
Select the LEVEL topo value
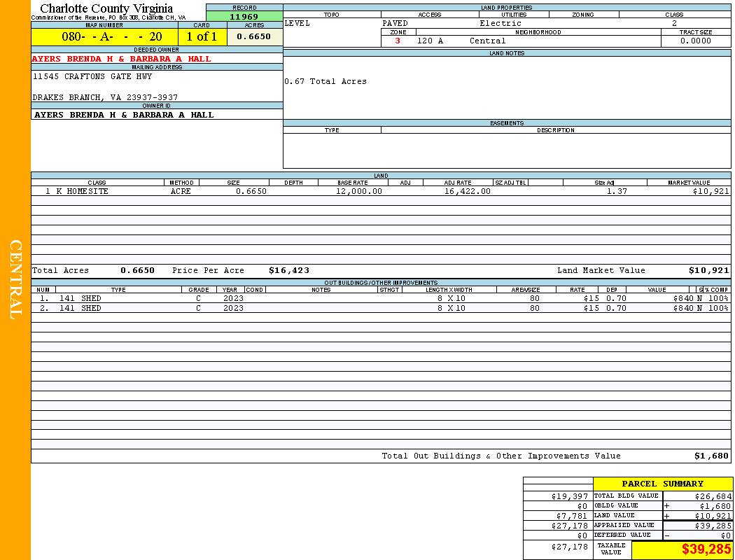[x=297, y=24]
